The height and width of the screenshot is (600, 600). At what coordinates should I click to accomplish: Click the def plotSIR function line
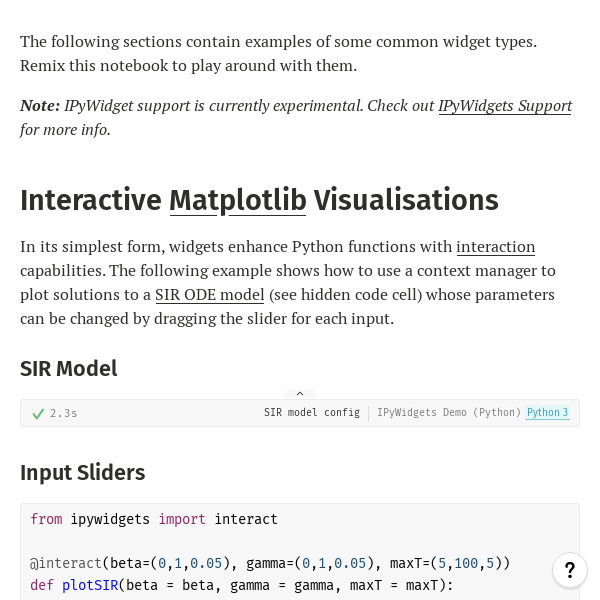point(241,585)
